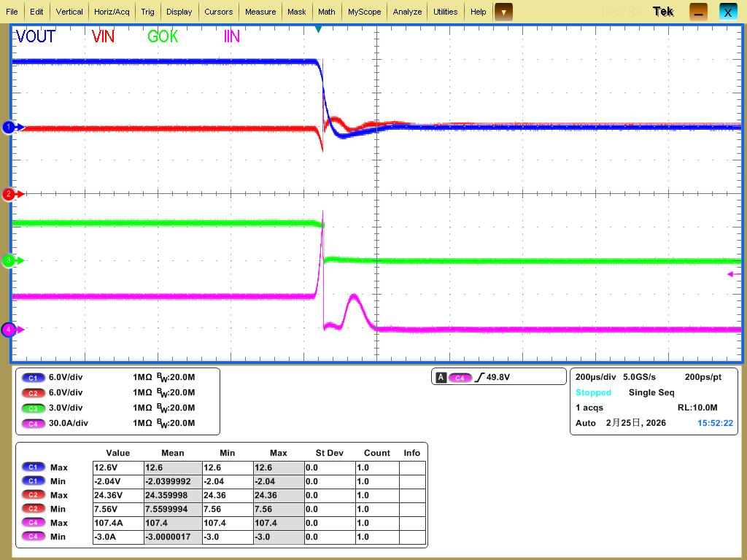The height and width of the screenshot is (560, 747).
Task: Click the magenta trigger level arrow
Action: [734, 274]
